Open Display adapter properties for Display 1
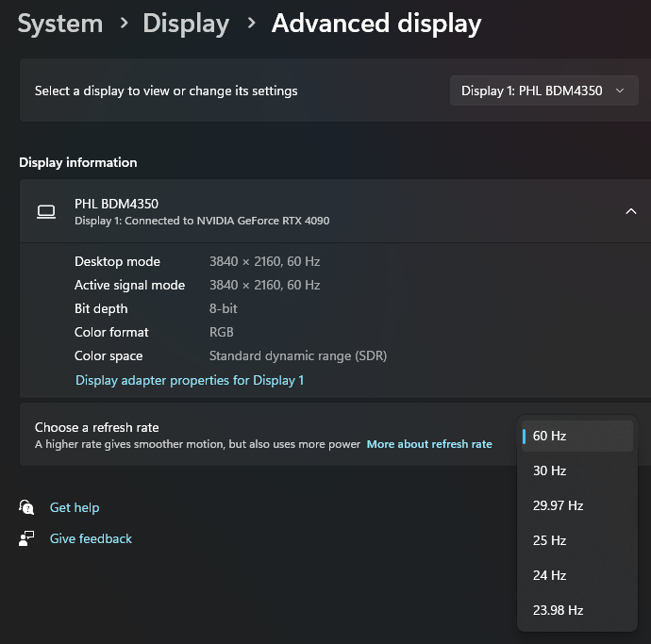The image size is (651, 644). click(x=190, y=380)
